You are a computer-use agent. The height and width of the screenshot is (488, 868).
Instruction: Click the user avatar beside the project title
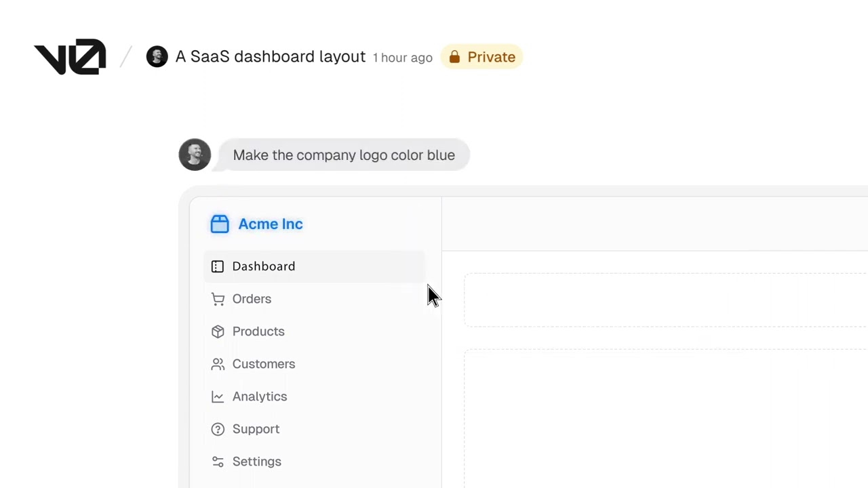157,57
